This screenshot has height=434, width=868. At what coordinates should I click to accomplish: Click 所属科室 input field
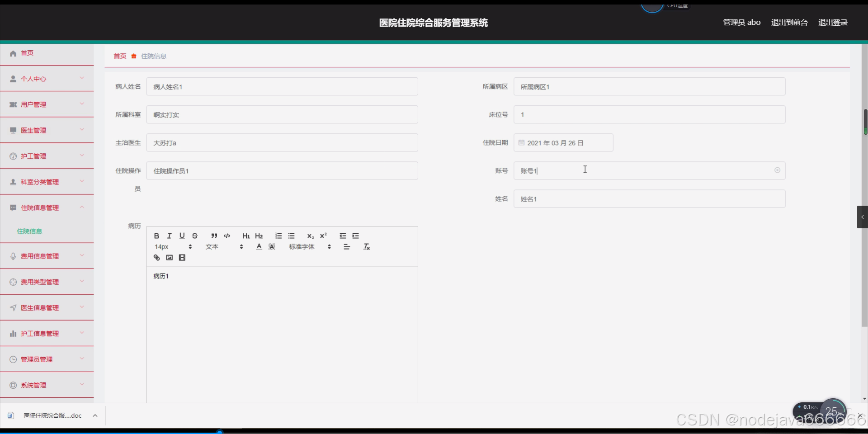coord(282,114)
